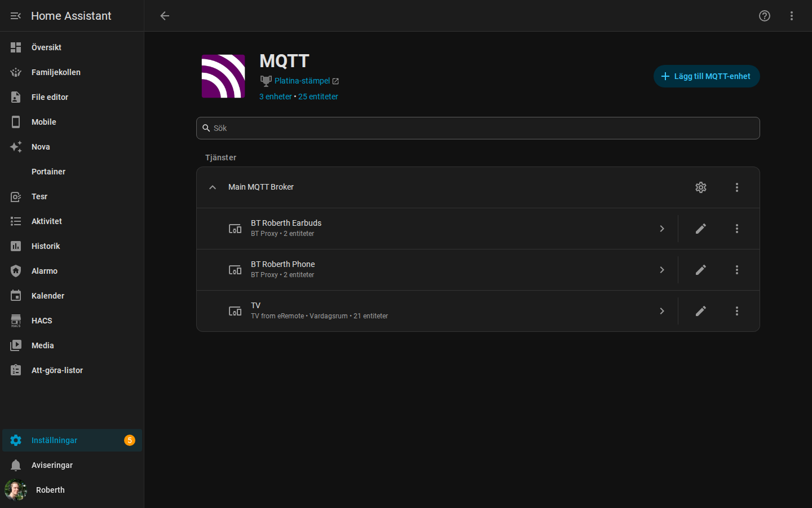This screenshot has height=508, width=812.
Task: Expand TV device with chevron
Action: click(x=662, y=311)
